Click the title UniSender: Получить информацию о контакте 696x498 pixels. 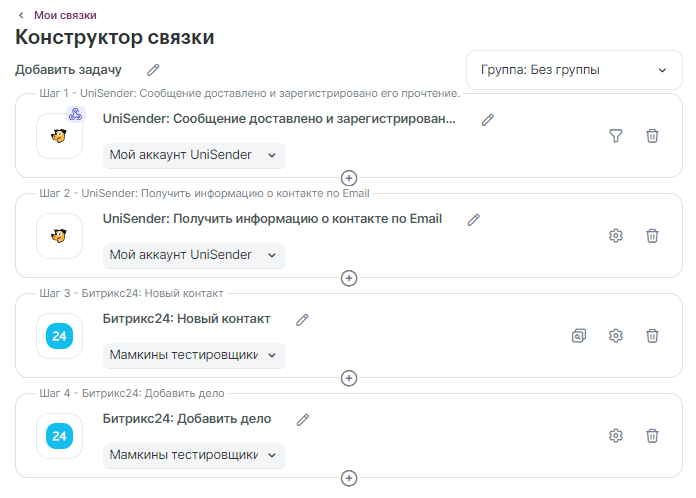pos(272,219)
